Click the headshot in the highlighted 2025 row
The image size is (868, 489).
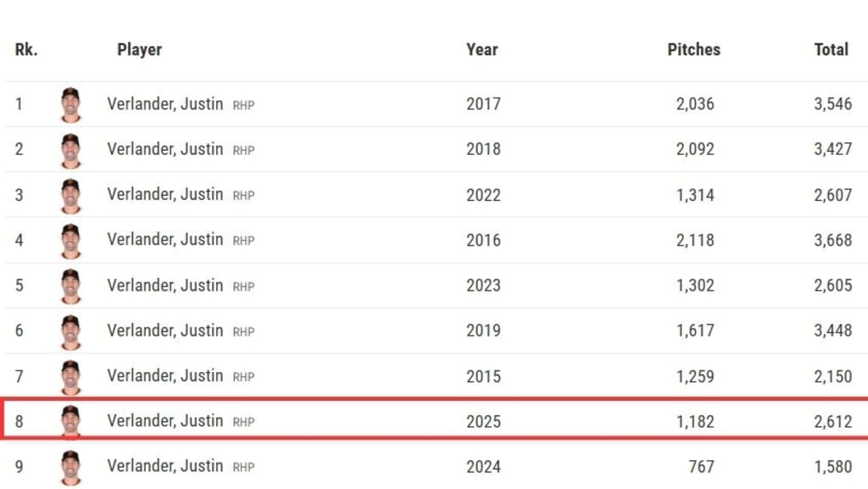point(70,421)
